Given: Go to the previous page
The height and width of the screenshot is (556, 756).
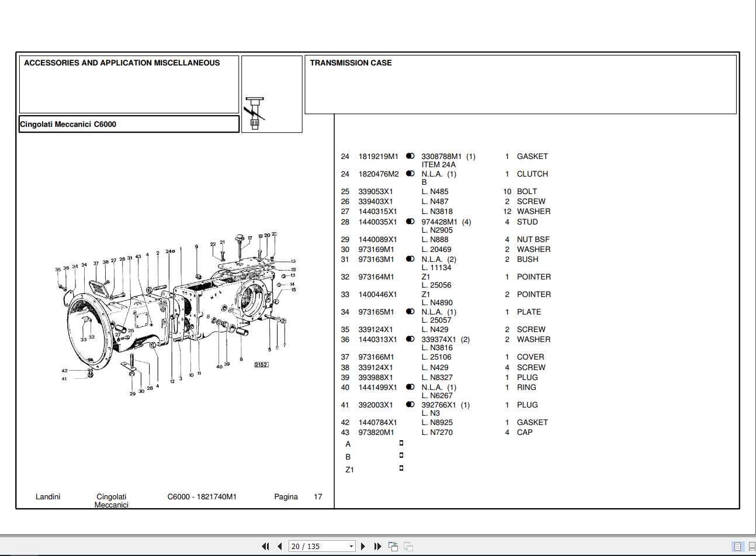Looking at the screenshot, I should [279, 545].
